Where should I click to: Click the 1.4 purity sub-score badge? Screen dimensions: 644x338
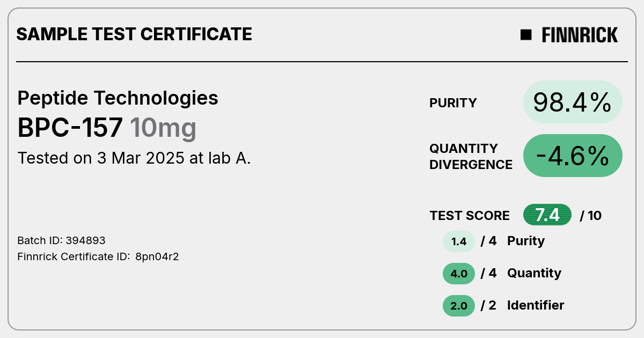click(459, 241)
